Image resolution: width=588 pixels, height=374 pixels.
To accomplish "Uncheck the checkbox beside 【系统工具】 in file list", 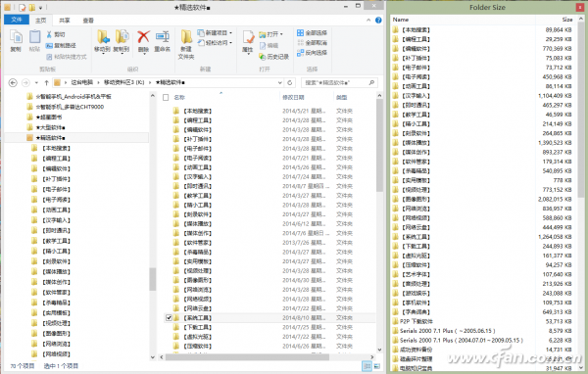I will click(x=169, y=318).
